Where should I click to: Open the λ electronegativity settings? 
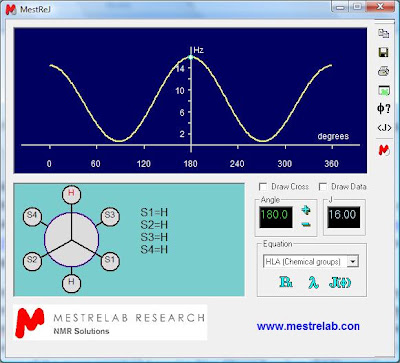pos(313,283)
